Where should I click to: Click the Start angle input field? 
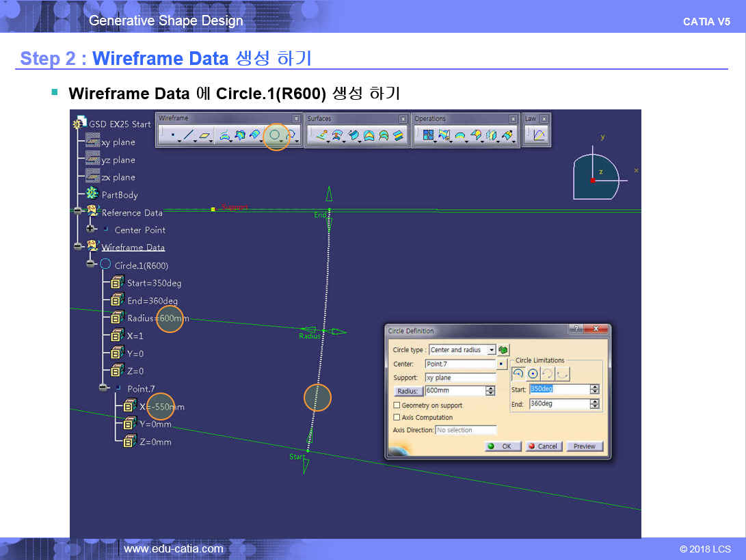tap(559, 389)
